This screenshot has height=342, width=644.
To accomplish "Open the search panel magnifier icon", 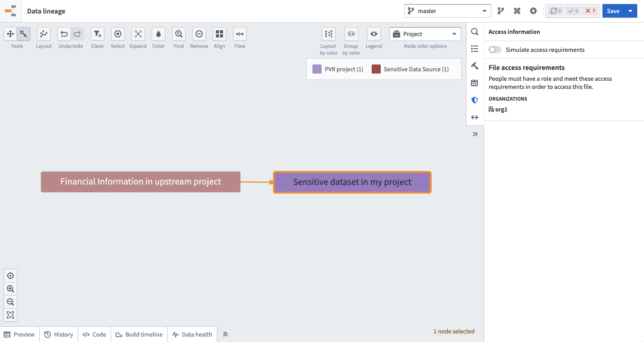I will tap(475, 32).
